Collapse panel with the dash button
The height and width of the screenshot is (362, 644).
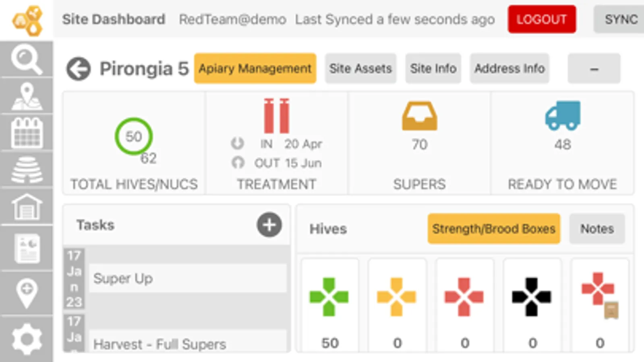coord(594,69)
